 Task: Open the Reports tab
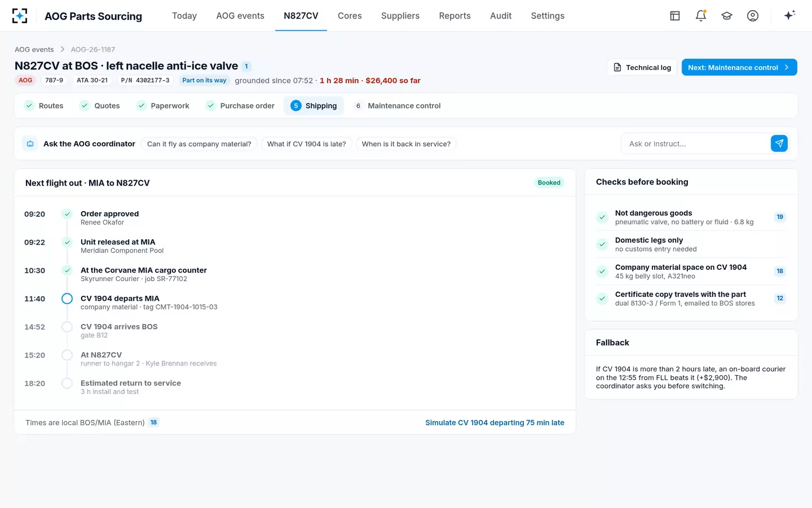point(455,16)
